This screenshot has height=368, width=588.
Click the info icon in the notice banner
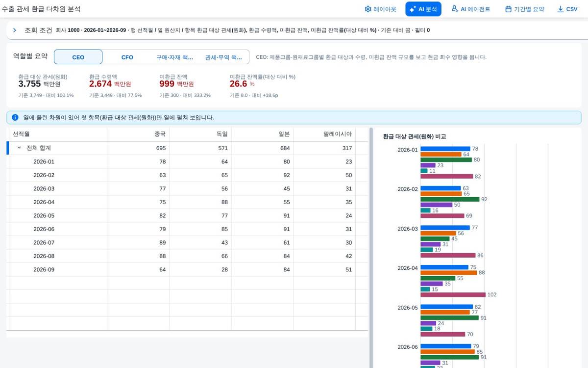pos(15,118)
